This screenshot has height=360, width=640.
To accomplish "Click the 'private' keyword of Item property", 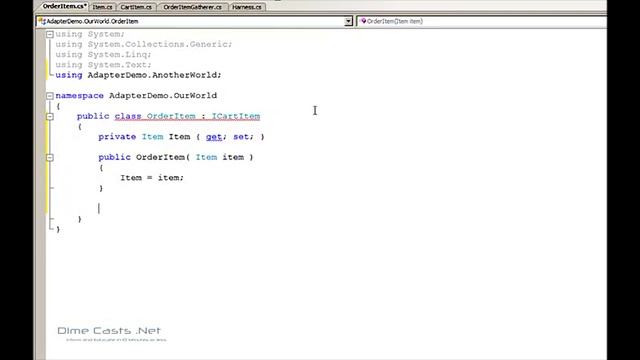I will pyautogui.click(x=117, y=137).
